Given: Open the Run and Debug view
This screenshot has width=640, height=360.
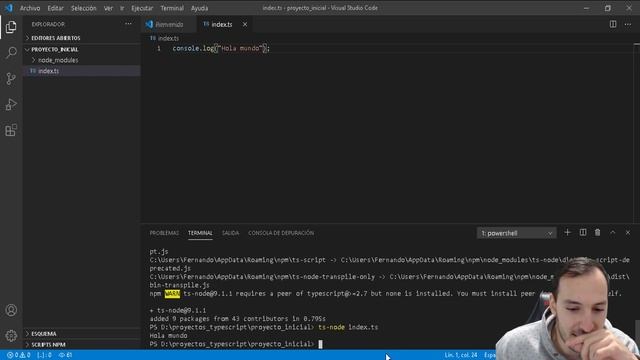Looking at the screenshot, I should [11, 104].
